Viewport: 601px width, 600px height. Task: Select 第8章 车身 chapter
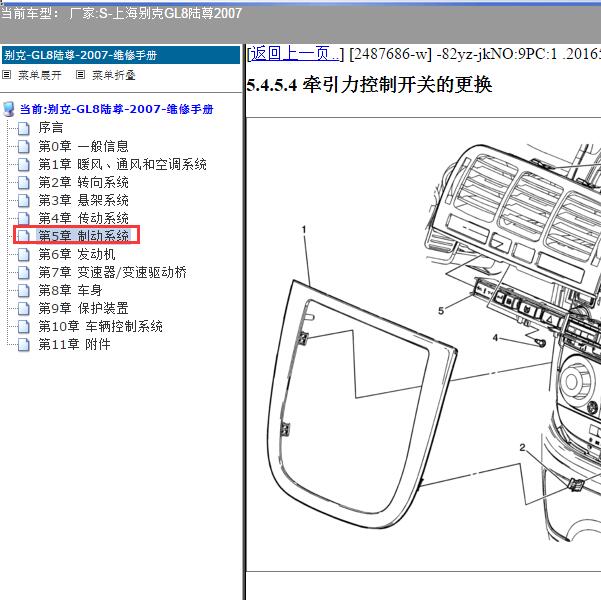tap(70, 290)
